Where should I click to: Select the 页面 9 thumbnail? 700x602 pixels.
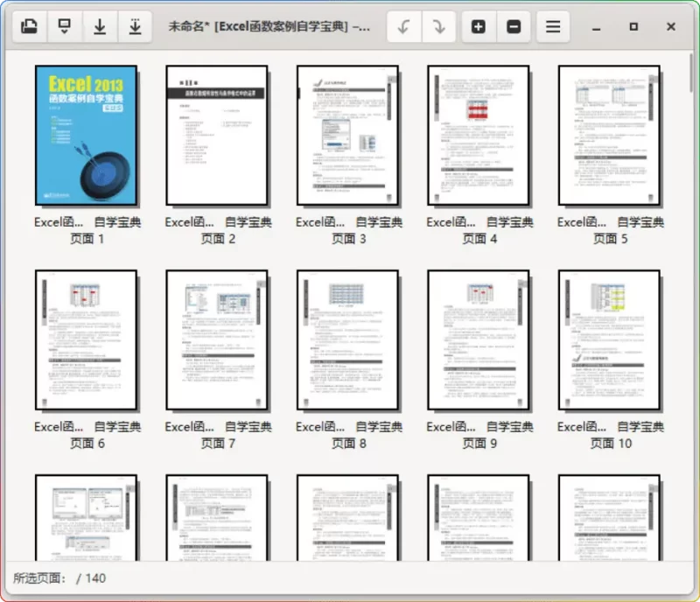(479, 339)
